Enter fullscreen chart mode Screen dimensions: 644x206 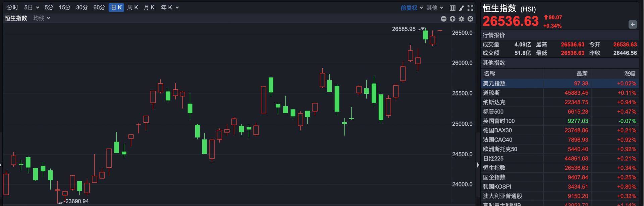(x=470, y=8)
